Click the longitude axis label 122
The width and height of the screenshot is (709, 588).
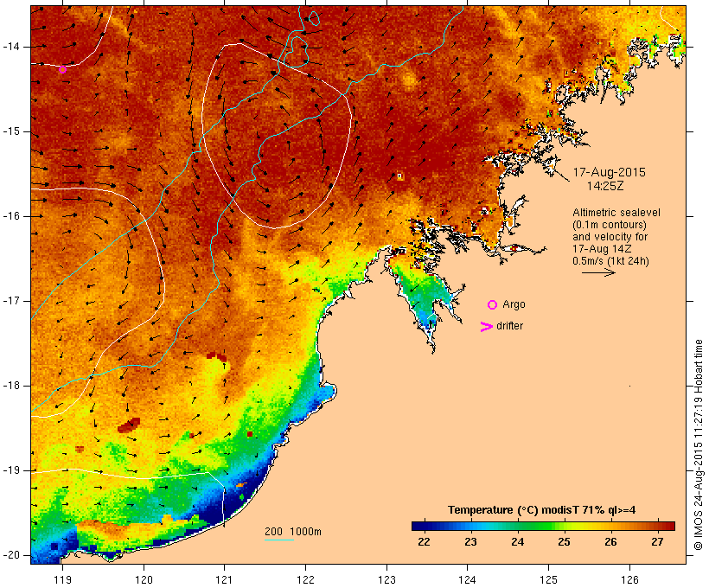(x=306, y=579)
